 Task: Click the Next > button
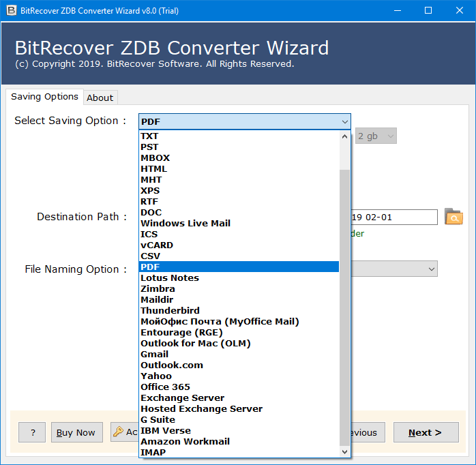click(426, 432)
